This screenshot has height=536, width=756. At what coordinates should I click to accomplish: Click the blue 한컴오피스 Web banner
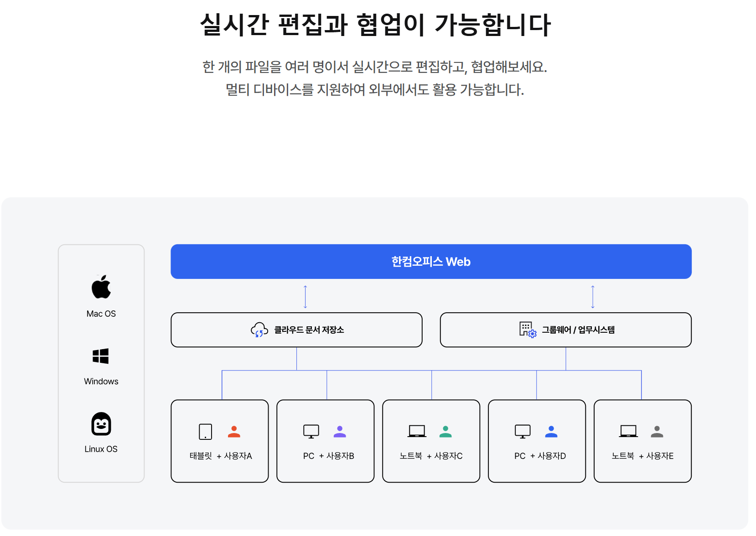tap(431, 262)
